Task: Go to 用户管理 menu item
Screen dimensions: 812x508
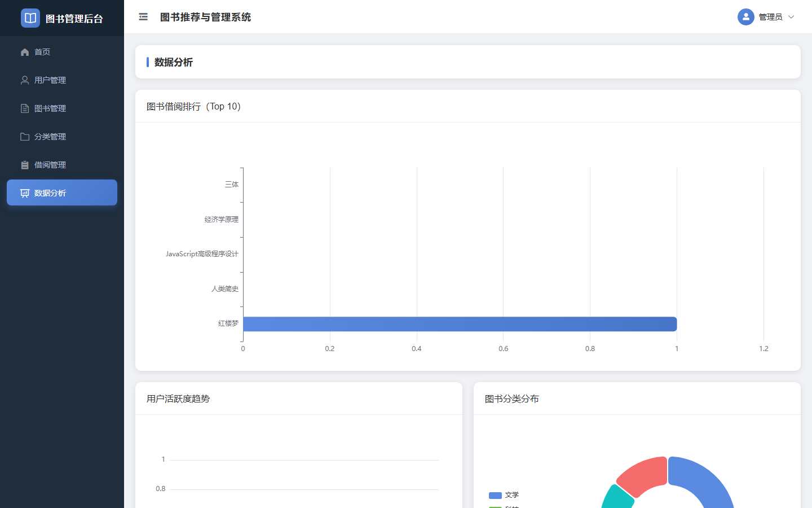Action: click(62, 80)
